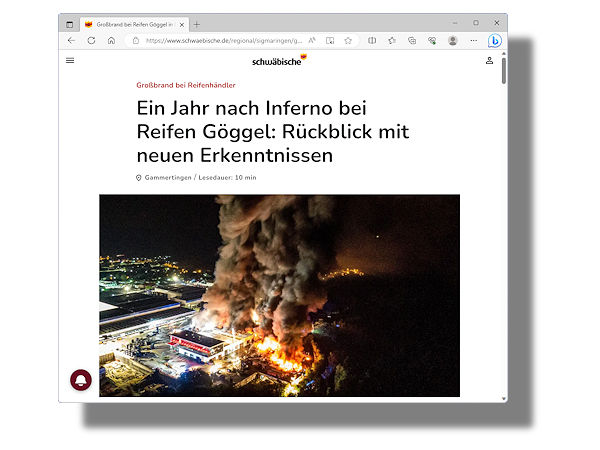Click the article headline text
Image resolution: width=600 pixels, height=450 pixels.
tap(273, 132)
